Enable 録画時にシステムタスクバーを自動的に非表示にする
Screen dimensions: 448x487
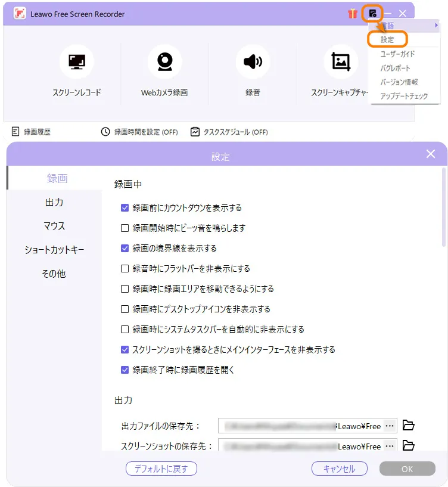point(125,329)
